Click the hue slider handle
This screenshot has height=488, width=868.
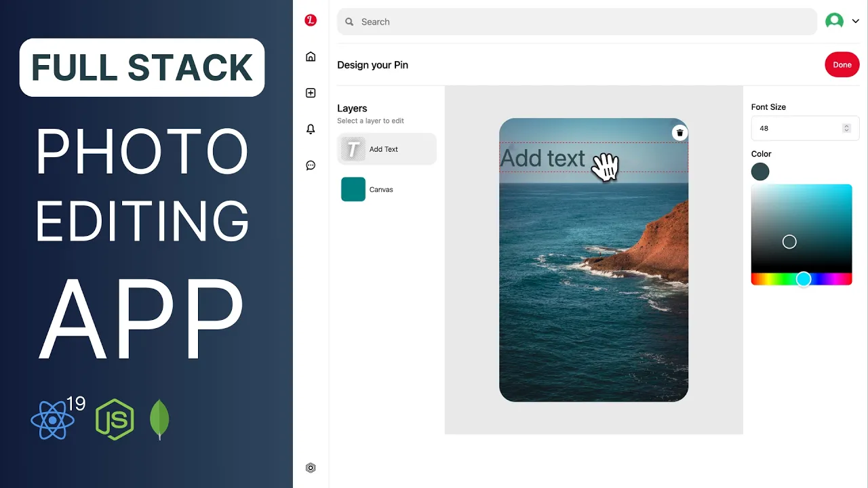coord(804,279)
